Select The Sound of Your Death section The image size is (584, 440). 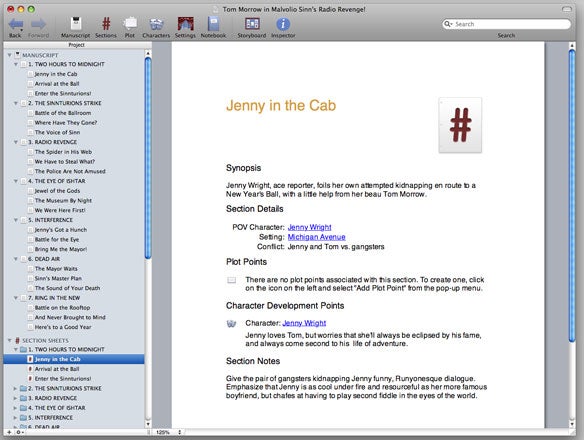[67, 288]
